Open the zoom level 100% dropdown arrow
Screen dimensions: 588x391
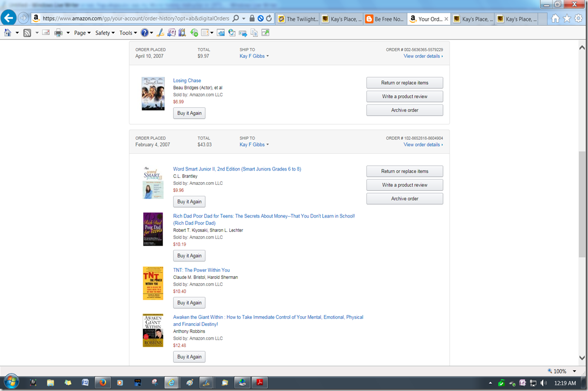pyautogui.click(x=574, y=371)
